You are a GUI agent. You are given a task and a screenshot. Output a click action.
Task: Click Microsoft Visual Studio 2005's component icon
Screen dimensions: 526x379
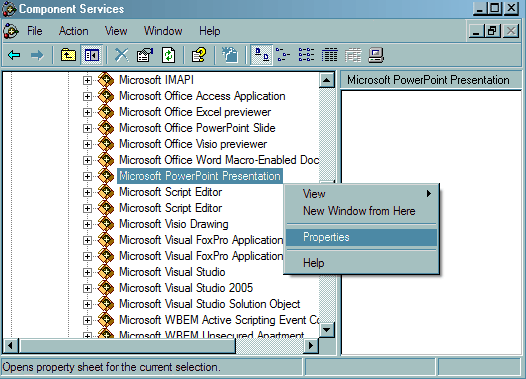[x=106, y=287]
